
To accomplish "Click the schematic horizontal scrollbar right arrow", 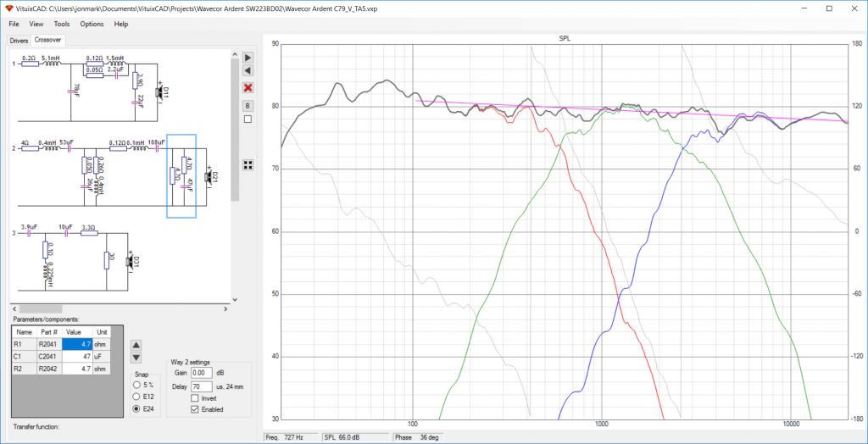I will click(x=225, y=309).
